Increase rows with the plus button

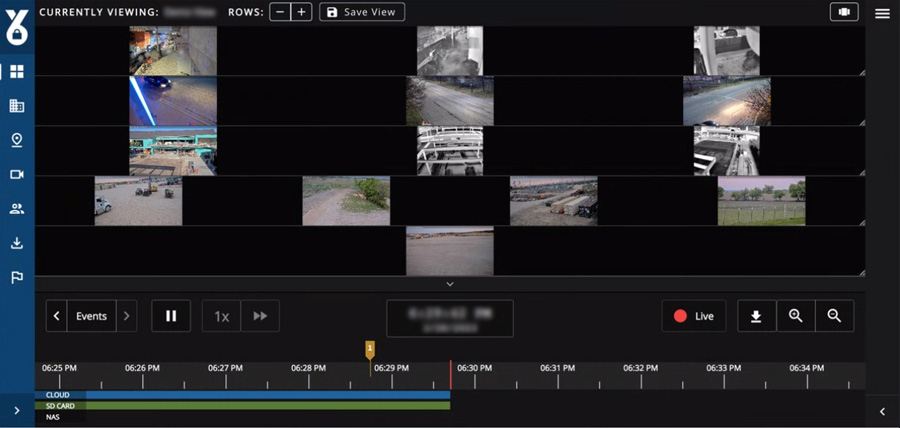pyautogui.click(x=301, y=12)
